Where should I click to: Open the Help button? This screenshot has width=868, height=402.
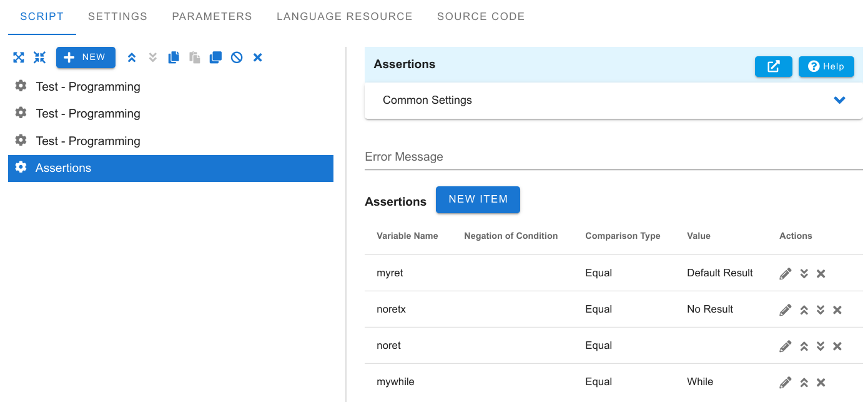point(826,66)
